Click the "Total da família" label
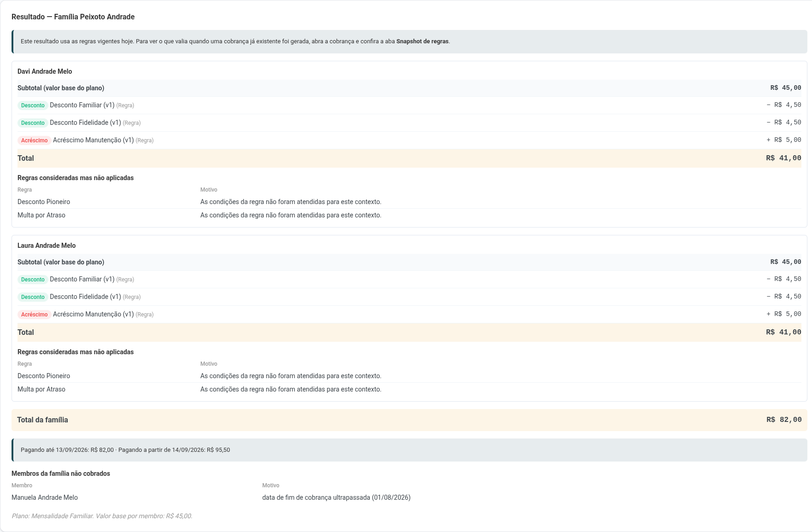 pyautogui.click(x=42, y=420)
